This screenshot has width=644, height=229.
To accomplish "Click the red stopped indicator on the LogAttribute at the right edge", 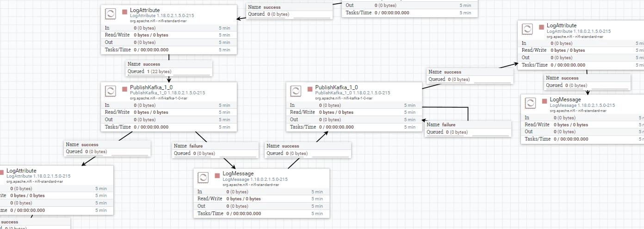I will pyautogui.click(x=542, y=27).
